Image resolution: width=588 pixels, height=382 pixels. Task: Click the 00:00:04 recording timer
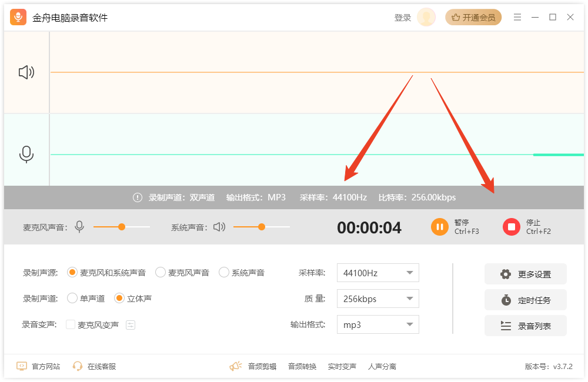click(369, 227)
